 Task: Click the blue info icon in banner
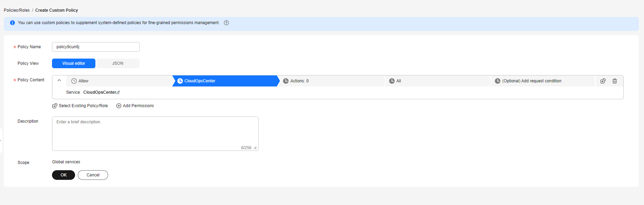12,23
